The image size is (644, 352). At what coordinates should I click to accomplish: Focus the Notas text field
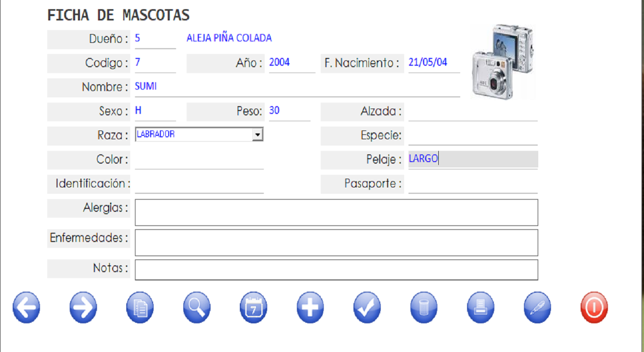point(336,270)
